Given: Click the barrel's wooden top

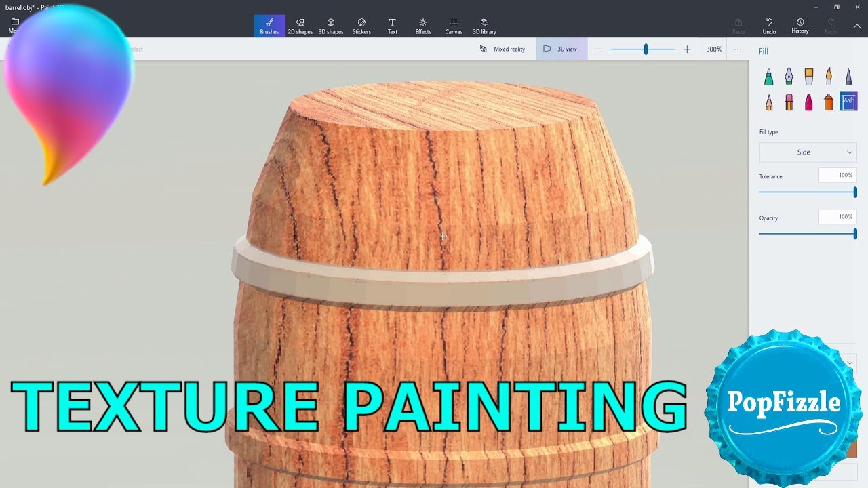Looking at the screenshot, I should point(444,105).
